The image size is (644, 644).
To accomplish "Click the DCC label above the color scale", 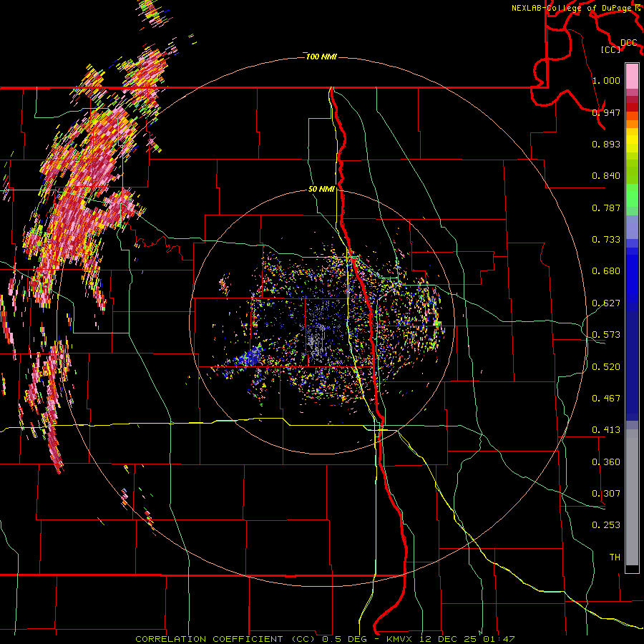I will pos(629,43).
